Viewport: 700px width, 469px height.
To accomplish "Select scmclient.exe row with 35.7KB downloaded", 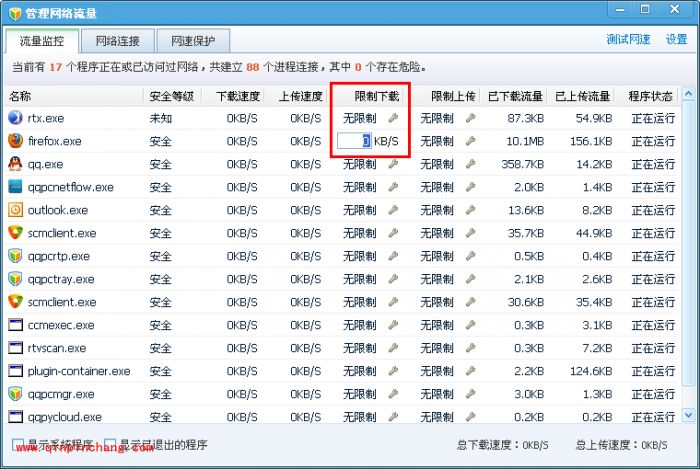I will tap(342, 233).
